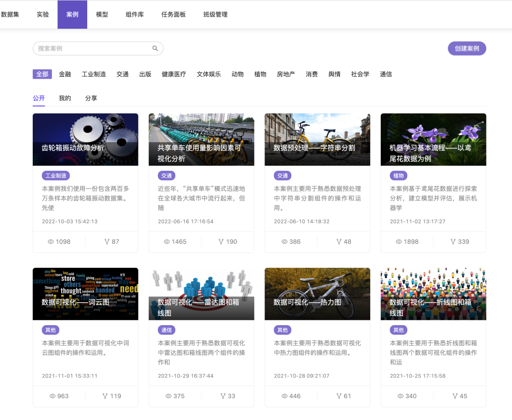Screen dimensions: 512x420
Task: Click the fork icon beside 61
Action: (x=339, y=396)
